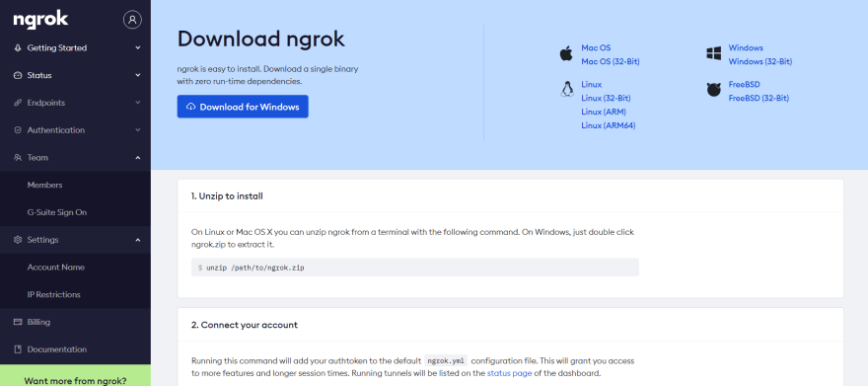The height and width of the screenshot is (386, 868).
Task: Click the ngrok logo
Action: [41, 20]
